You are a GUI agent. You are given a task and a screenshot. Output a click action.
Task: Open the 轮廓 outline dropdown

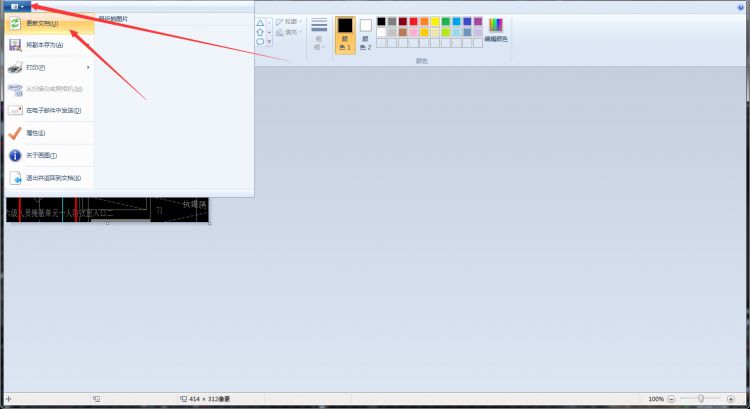pos(289,22)
